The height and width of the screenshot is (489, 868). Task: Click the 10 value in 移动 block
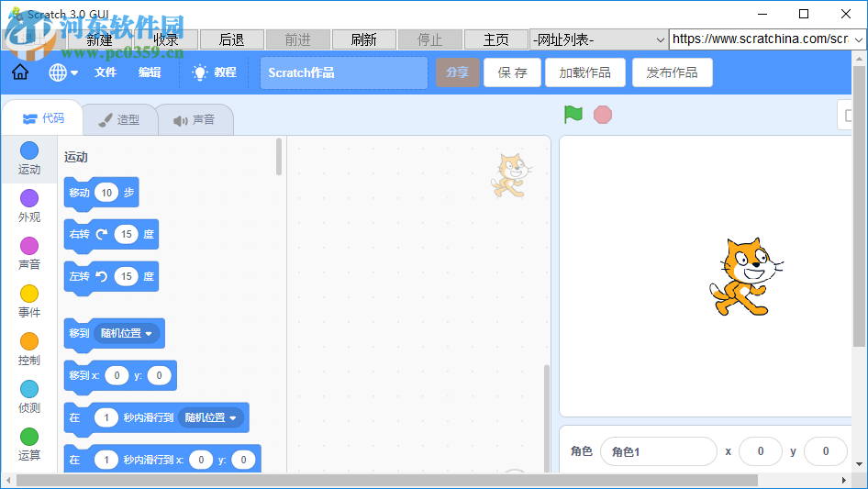[106, 193]
